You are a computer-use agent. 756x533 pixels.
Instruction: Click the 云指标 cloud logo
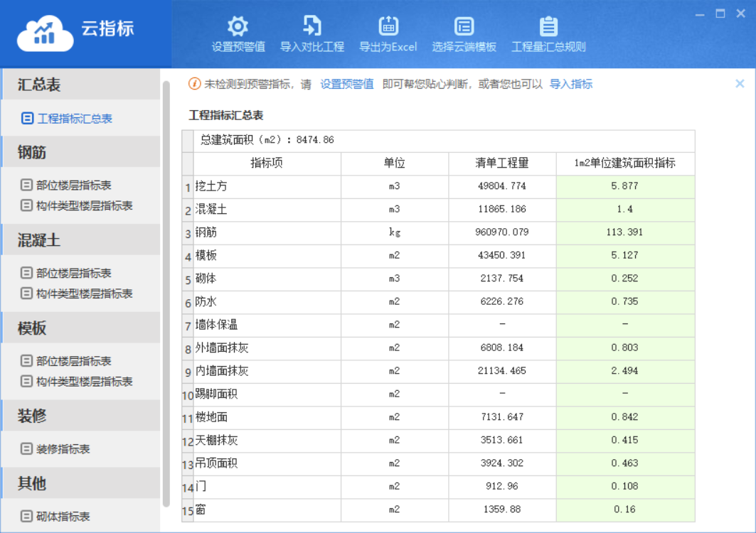pos(45,33)
